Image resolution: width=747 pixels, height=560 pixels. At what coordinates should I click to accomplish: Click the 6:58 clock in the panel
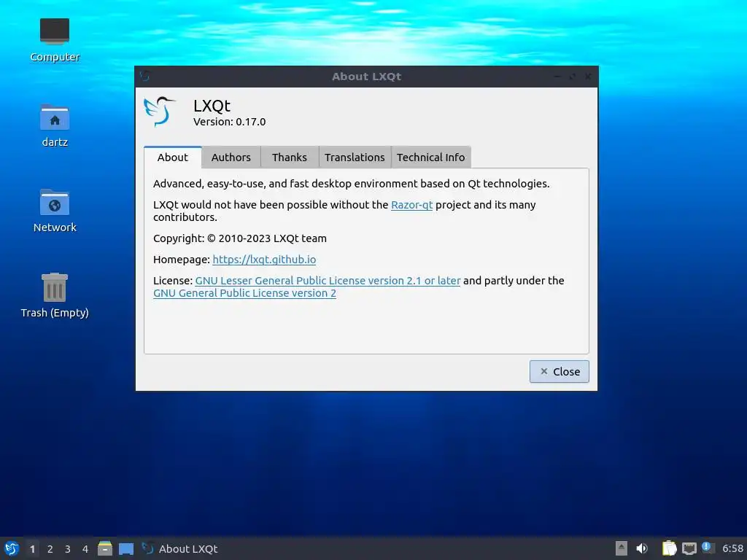[x=732, y=548]
